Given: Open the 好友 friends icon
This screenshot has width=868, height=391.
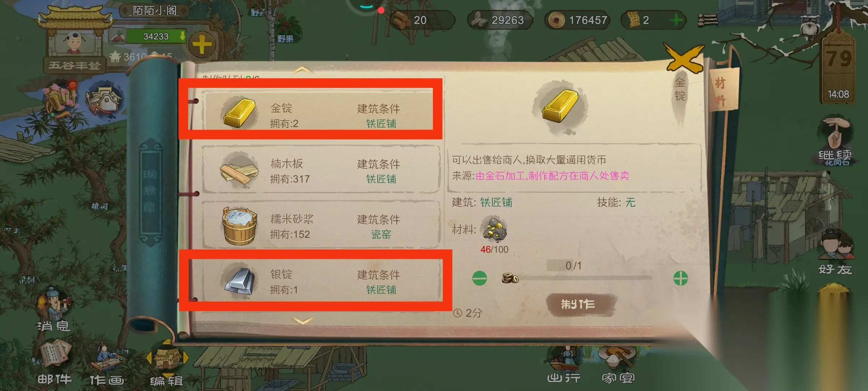Looking at the screenshot, I should point(836,253).
